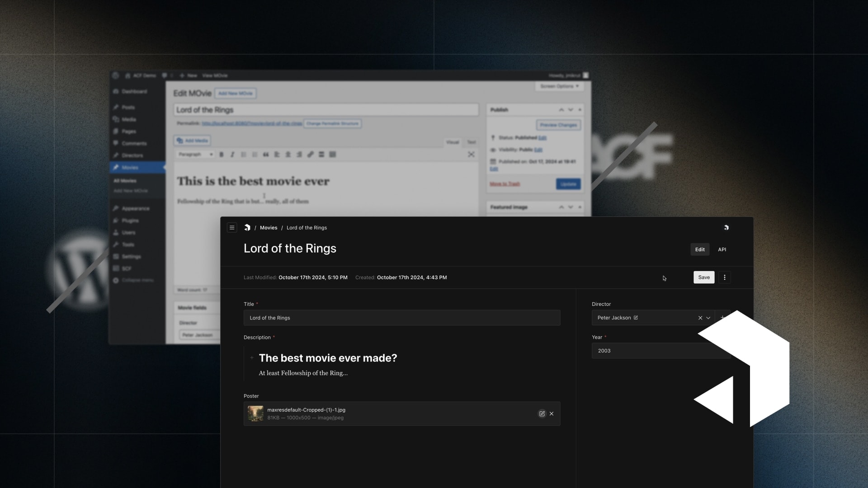Switch to the API tab

click(722, 249)
